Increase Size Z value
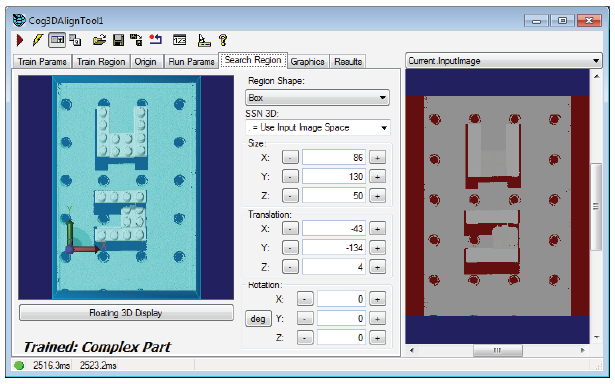The width and height of the screenshot is (615, 384). click(x=377, y=196)
